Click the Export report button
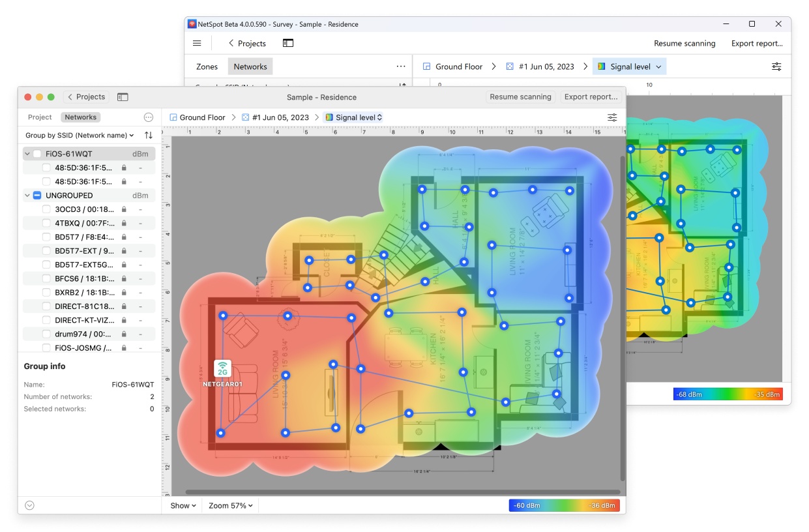The height and width of the screenshot is (532, 809). (591, 96)
